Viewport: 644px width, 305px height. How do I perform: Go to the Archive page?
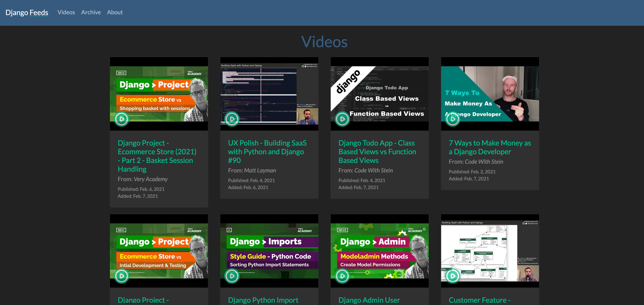(x=91, y=12)
